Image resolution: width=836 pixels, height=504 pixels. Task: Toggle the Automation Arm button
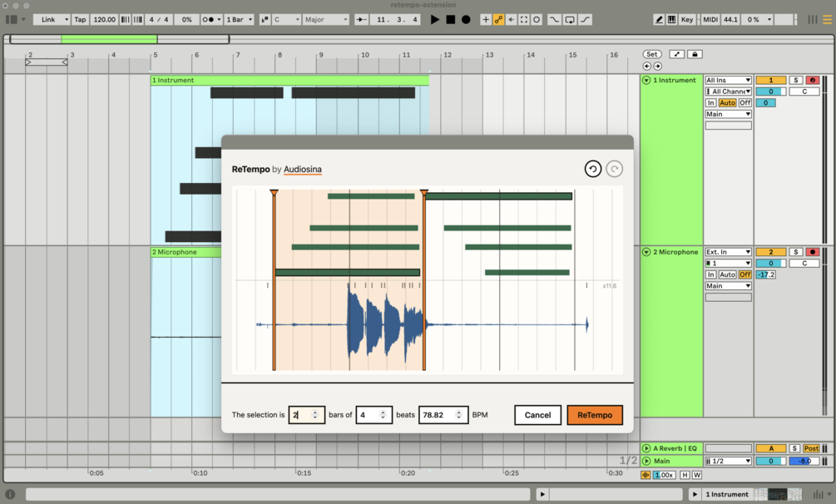(x=498, y=20)
